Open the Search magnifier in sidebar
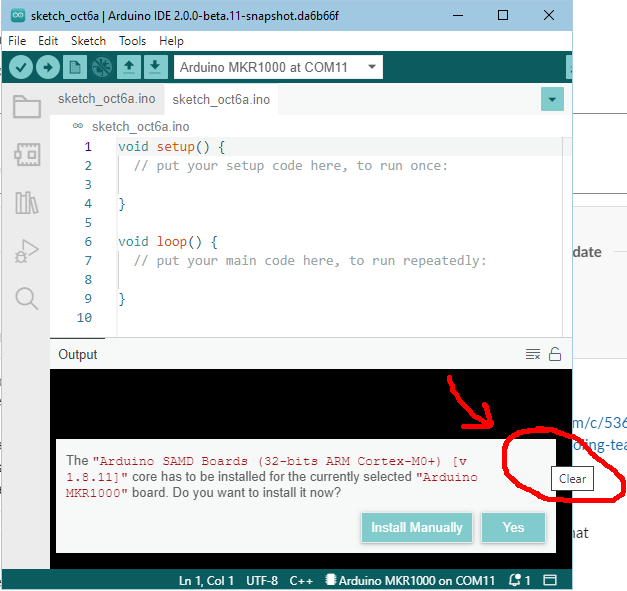Image resolution: width=627 pixels, height=591 pixels. [26, 299]
